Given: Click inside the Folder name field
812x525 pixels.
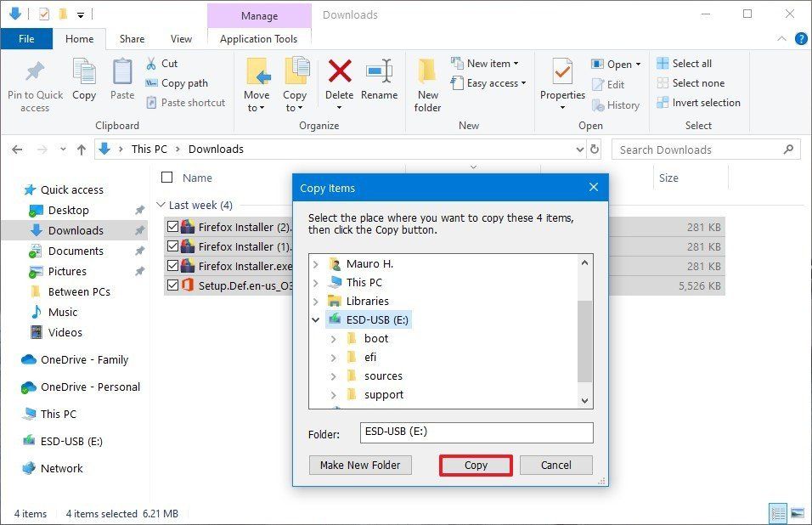Looking at the screenshot, I should coord(476,433).
